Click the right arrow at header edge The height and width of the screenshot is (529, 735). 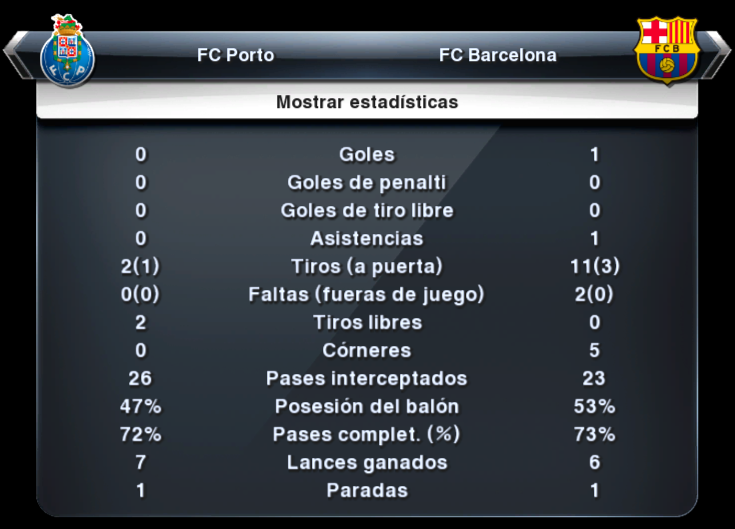717,55
